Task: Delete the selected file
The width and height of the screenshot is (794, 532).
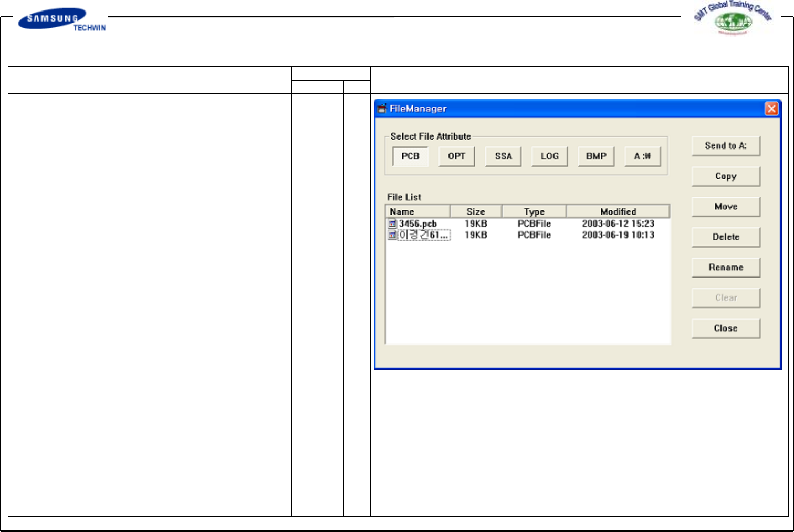Action: click(x=726, y=237)
